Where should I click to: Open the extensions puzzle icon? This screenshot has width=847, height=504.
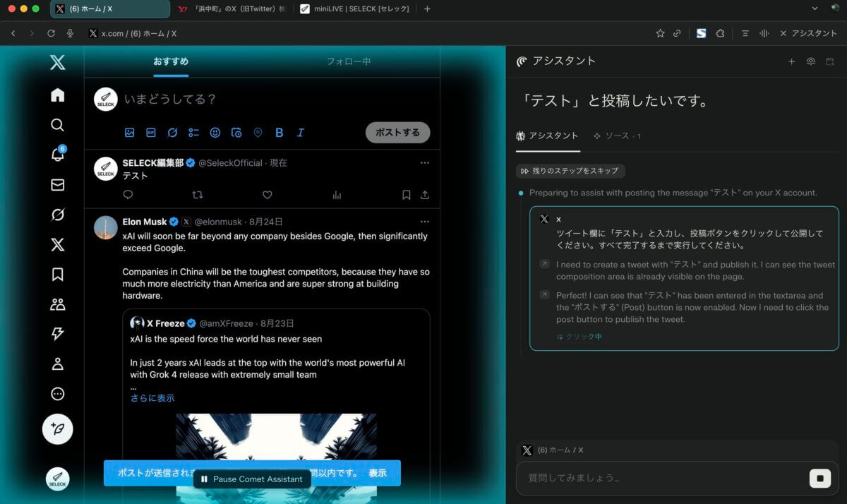click(x=720, y=33)
